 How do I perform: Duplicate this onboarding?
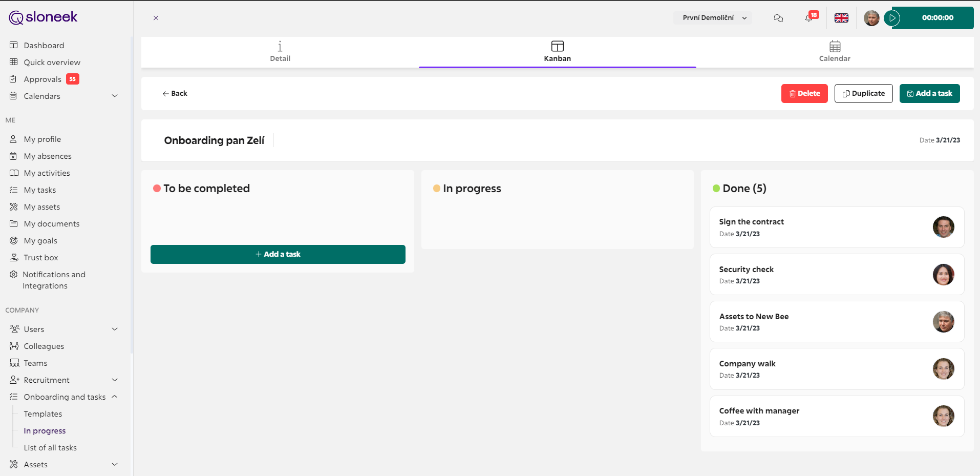tap(863, 93)
